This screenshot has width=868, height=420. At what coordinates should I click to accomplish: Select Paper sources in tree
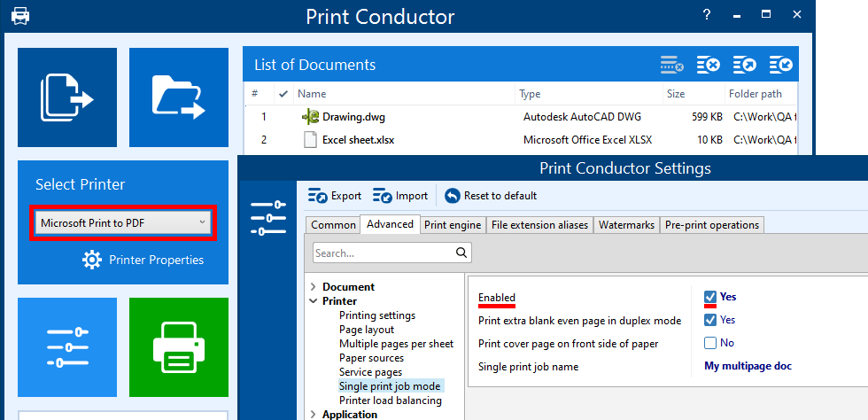371,358
